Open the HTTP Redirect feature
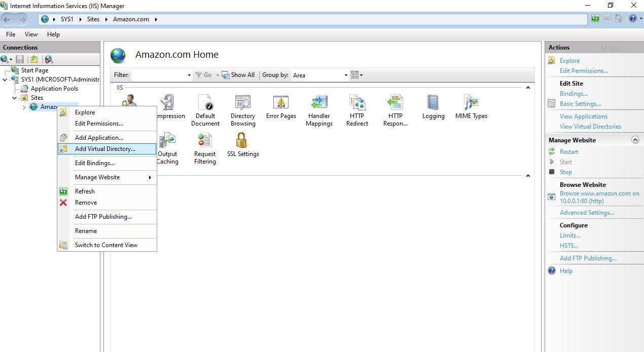644x352 pixels. (x=357, y=103)
